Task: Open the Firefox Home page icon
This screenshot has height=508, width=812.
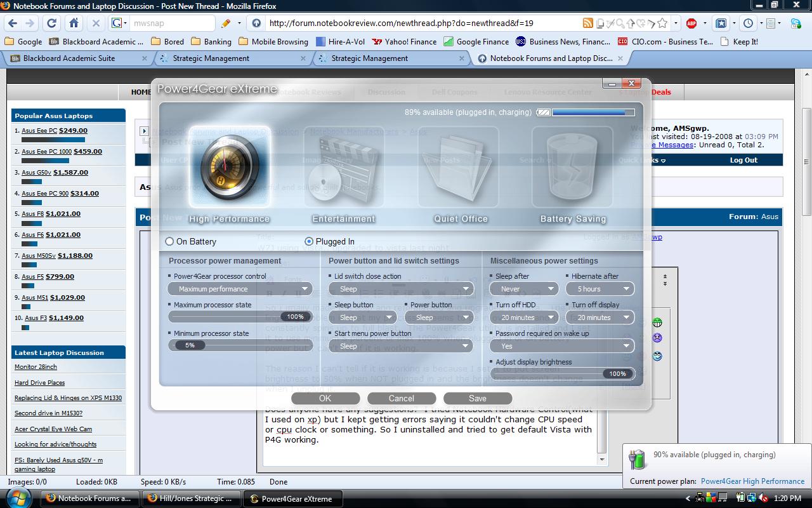Action: point(74,23)
